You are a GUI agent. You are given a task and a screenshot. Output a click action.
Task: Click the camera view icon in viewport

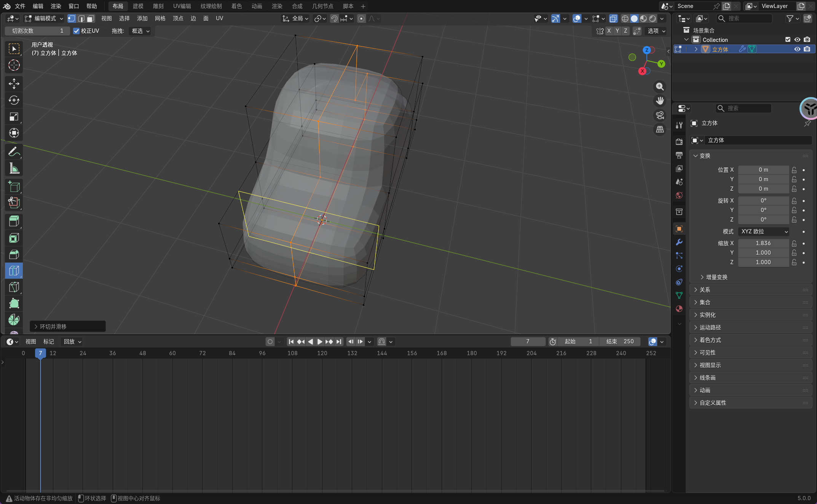pyautogui.click(x=660, y=115)
